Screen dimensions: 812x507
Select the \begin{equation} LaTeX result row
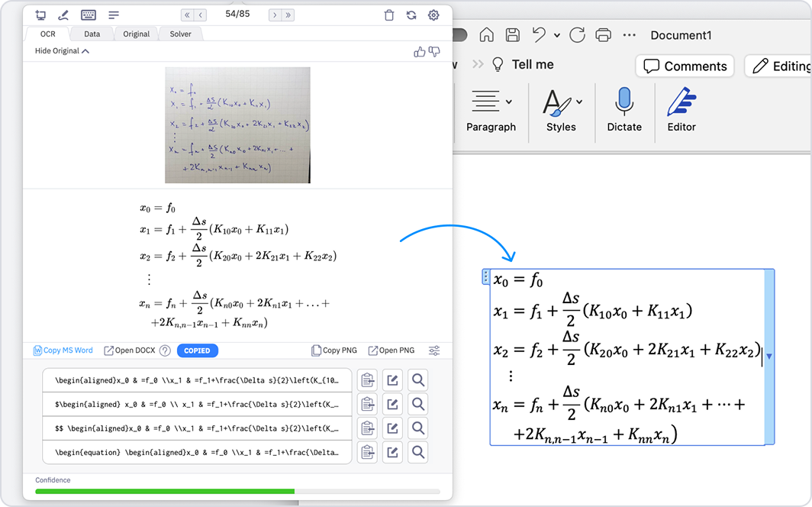pos(197,452)
